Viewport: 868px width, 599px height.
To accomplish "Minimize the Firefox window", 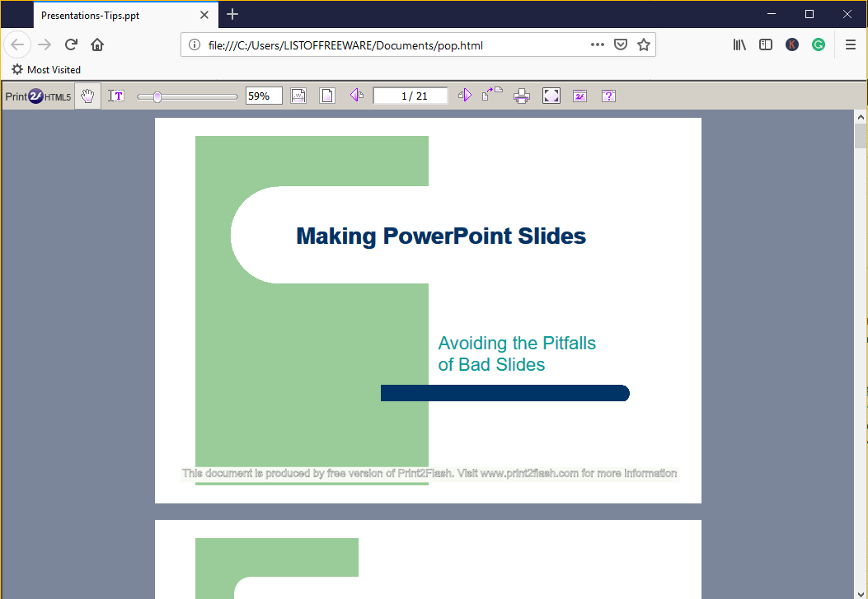I will tap(772, 14).
